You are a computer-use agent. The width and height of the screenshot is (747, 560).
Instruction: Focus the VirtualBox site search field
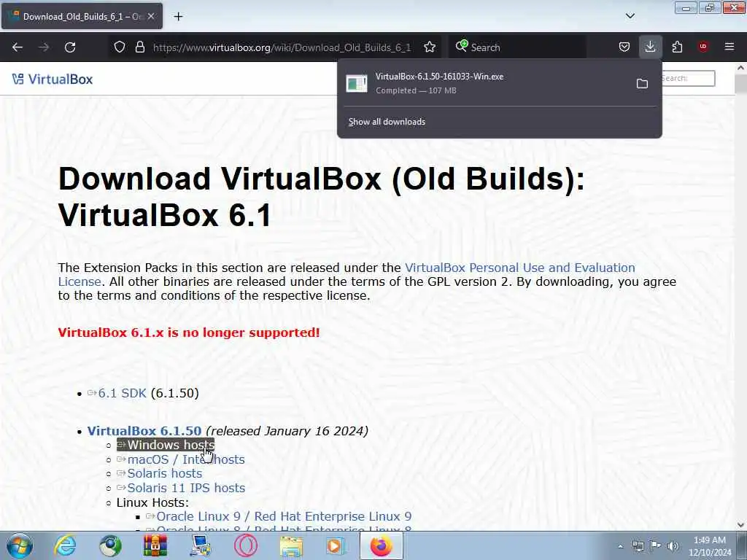coord(688,79)
